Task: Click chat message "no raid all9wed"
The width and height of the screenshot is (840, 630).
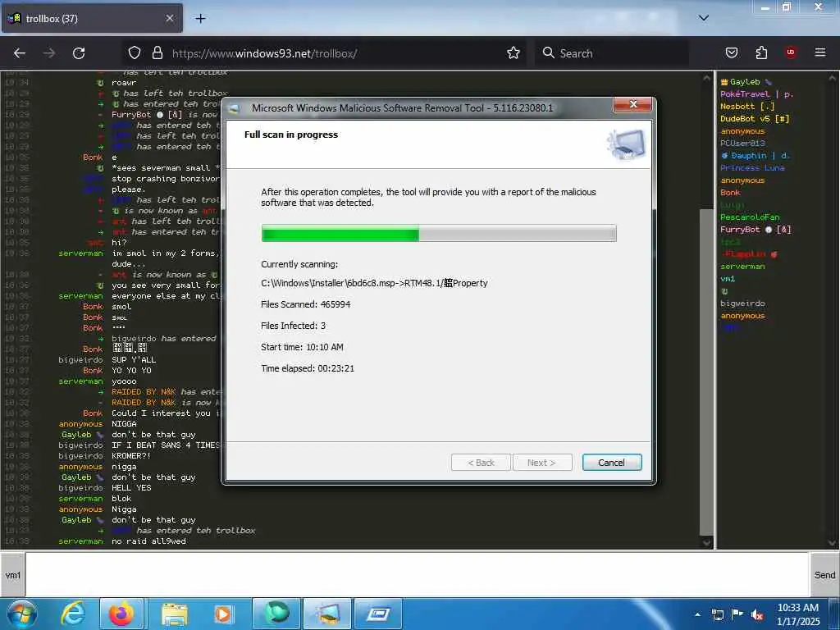Action: [149, 541]
